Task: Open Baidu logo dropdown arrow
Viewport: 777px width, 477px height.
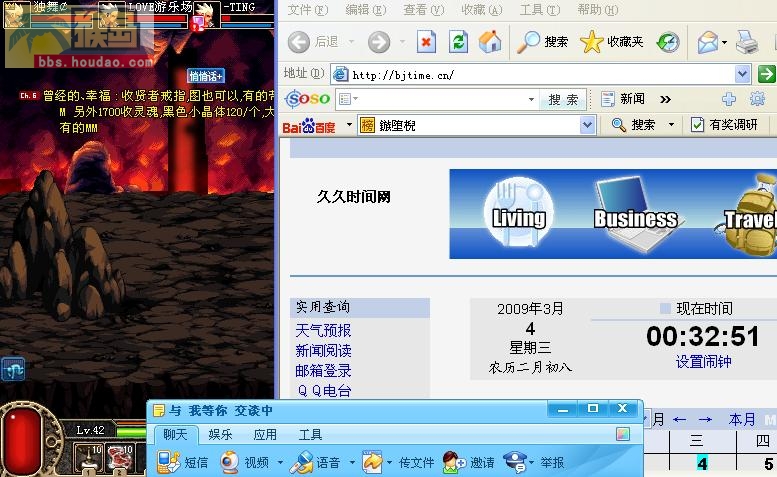Action: click(349, 124)
